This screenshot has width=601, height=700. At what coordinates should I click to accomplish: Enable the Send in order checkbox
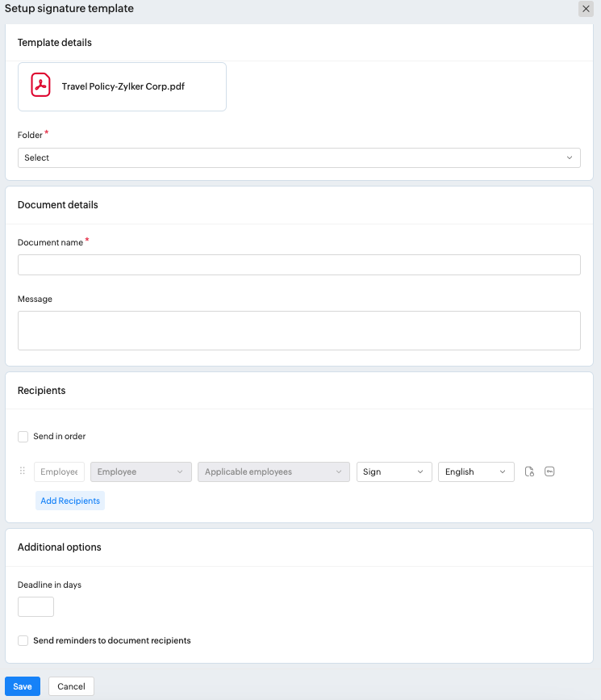(x=23, y=437)
